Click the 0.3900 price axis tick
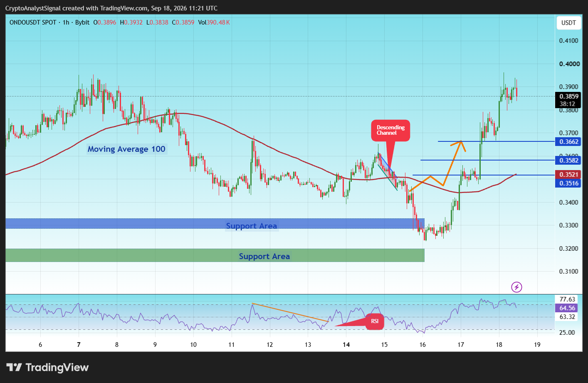 568,87
